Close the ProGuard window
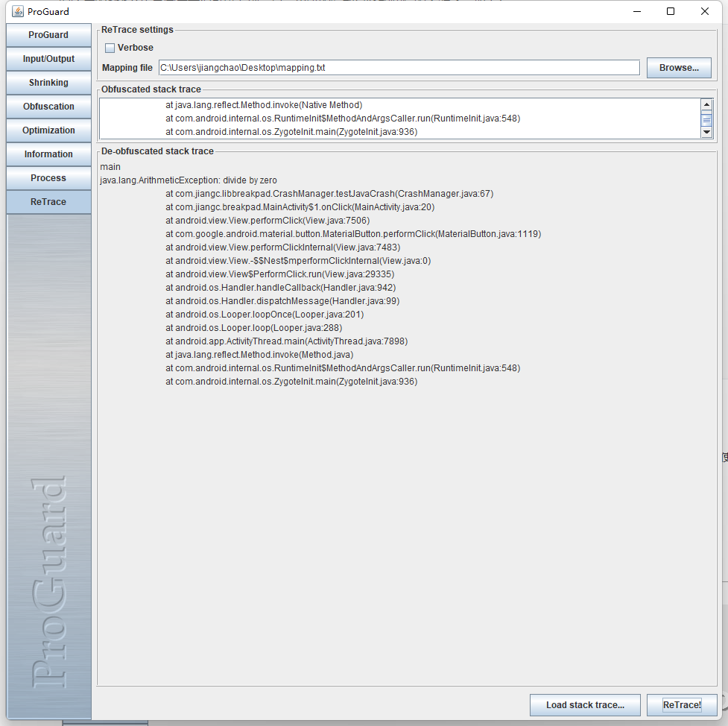Screen dimensions: 728x726 click(704, 11)
